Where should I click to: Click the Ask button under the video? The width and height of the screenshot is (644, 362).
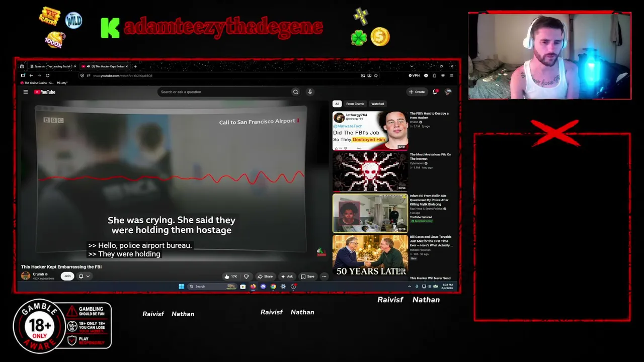coord(287,277)
